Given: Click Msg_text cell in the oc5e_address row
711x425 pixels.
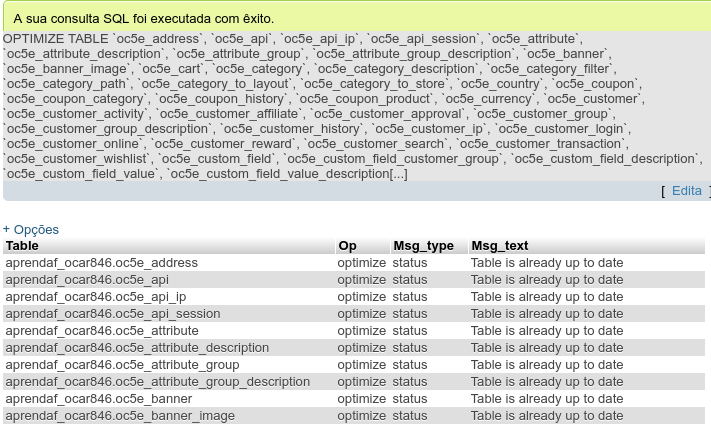Looking at the screenshot, I should click(547, 263).
